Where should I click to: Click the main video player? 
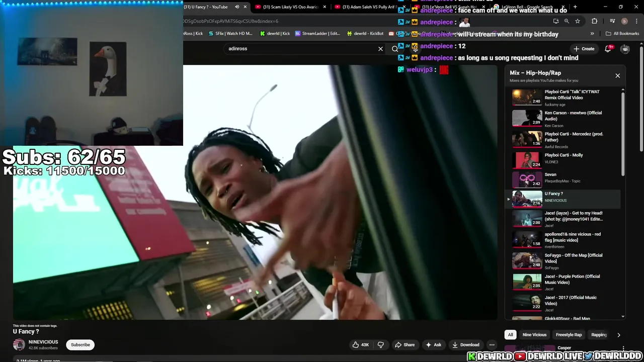point(255,192)
